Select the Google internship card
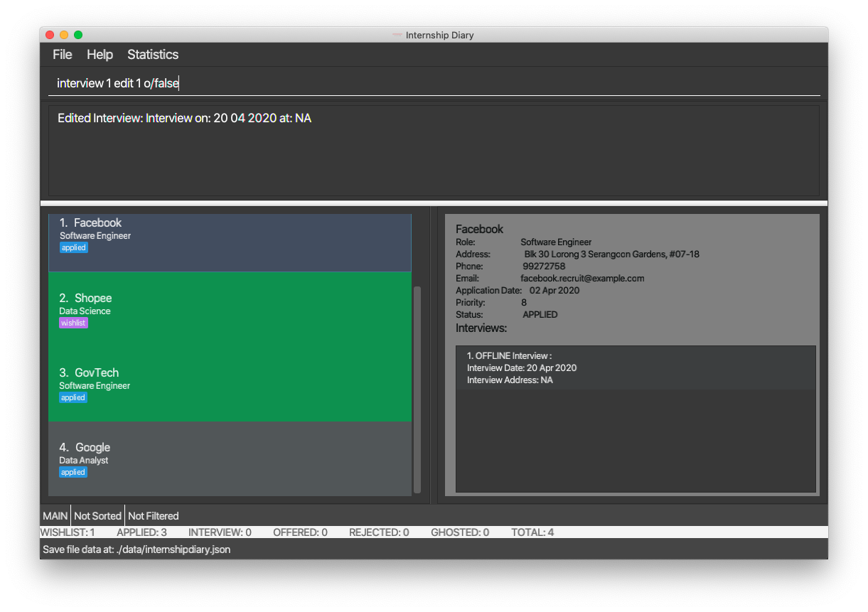 pos(230,459)
